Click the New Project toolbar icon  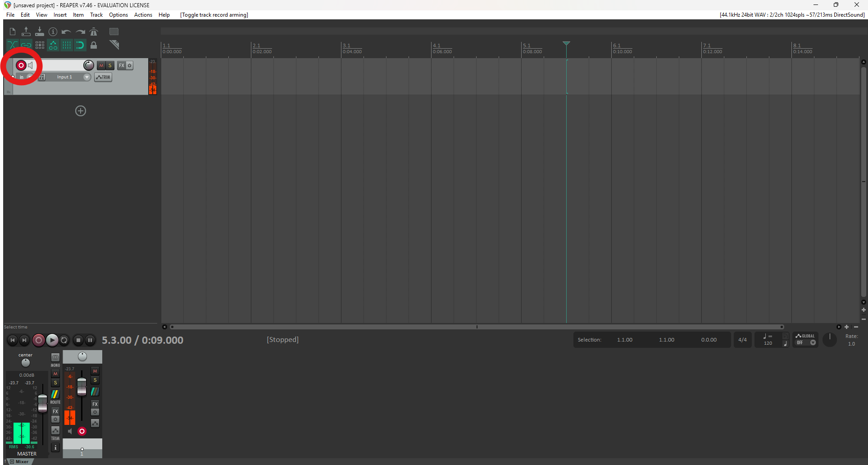pyautogui.click(x=13, y=32)
